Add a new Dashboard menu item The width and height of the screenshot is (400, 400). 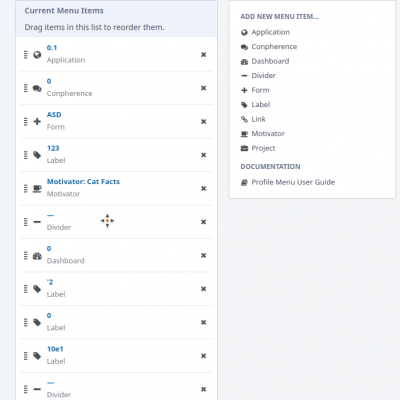point(270,61)
